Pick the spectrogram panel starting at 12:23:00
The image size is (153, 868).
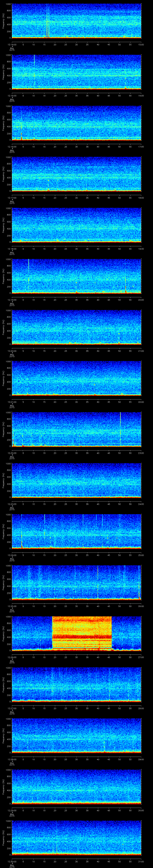(77, 480)
